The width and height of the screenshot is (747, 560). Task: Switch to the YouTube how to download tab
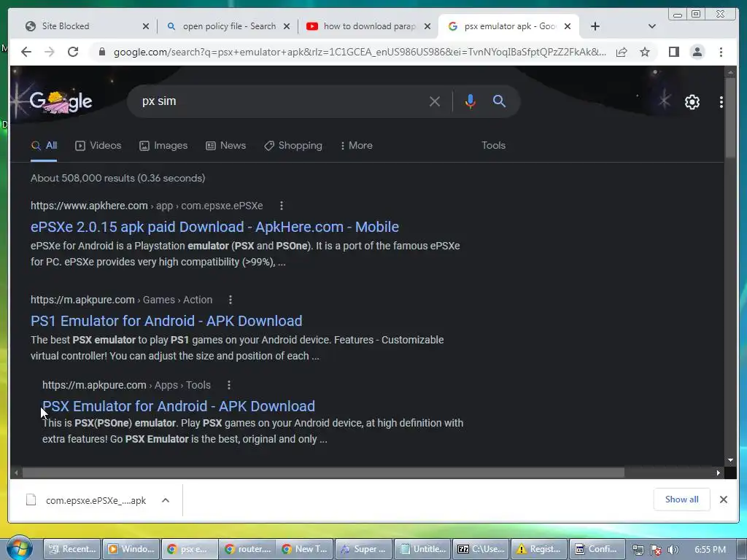369,26
